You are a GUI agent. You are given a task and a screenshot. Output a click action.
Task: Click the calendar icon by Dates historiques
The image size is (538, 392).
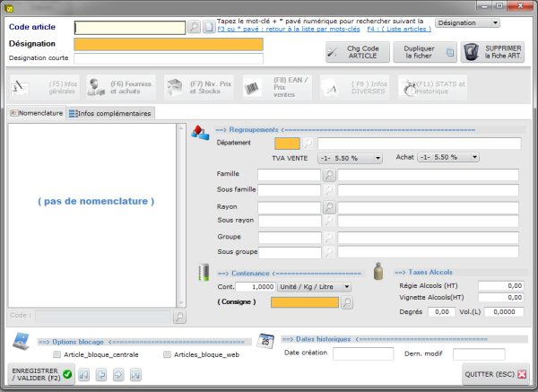coord(265,341)
